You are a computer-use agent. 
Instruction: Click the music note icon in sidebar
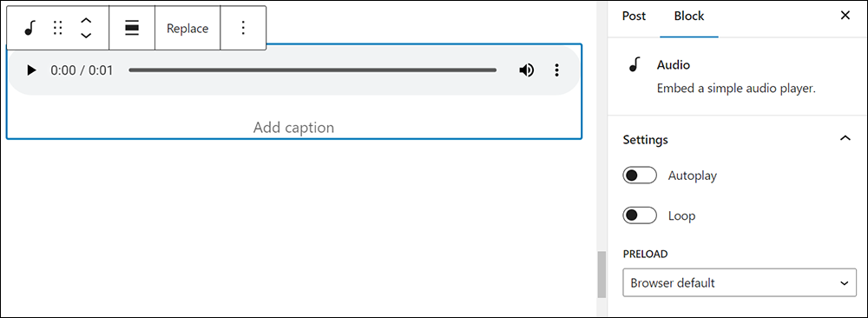point(635,65)
